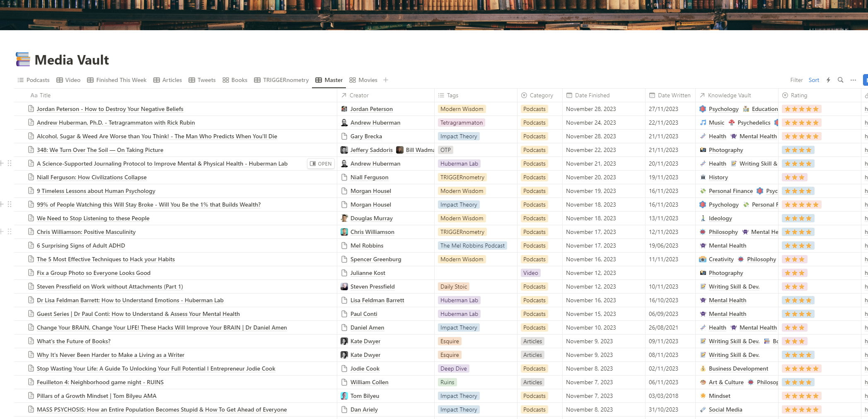
Task: Open Jordan Peterson creator link
Action: pos(371,109)
